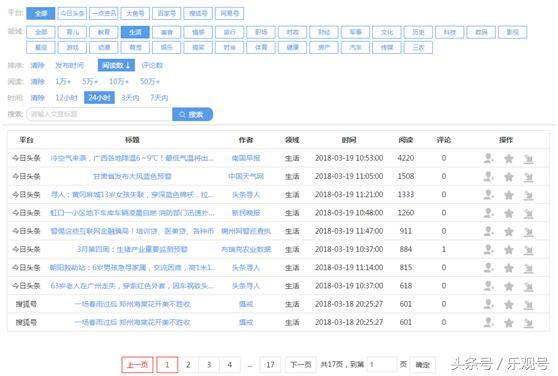The width and height of the screenshot is (558, 376).
Task: Click the share arrow icon in the 618 row
Action: point(528,287)
